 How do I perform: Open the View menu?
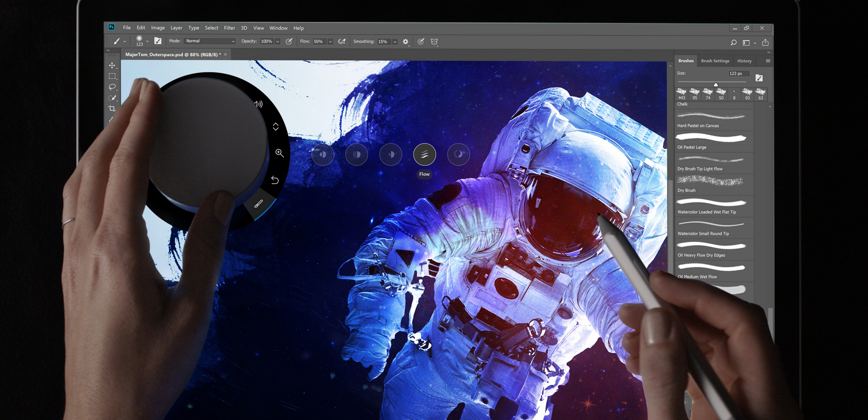pyautogui.click(x=258, y=28)
